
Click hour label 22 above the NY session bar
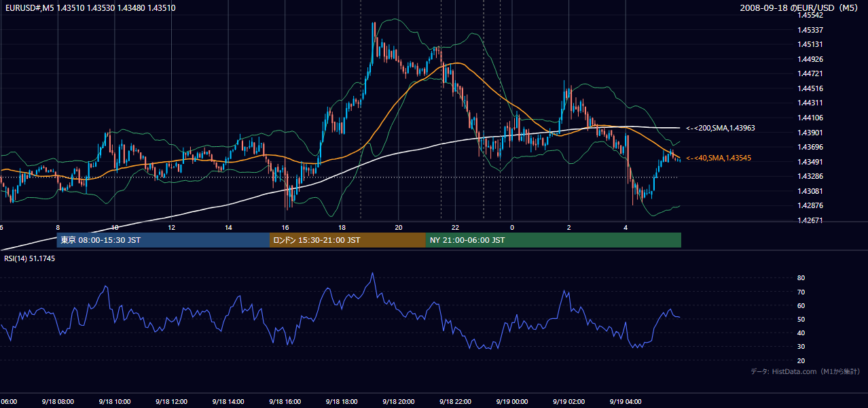click(x=455, y=228)
